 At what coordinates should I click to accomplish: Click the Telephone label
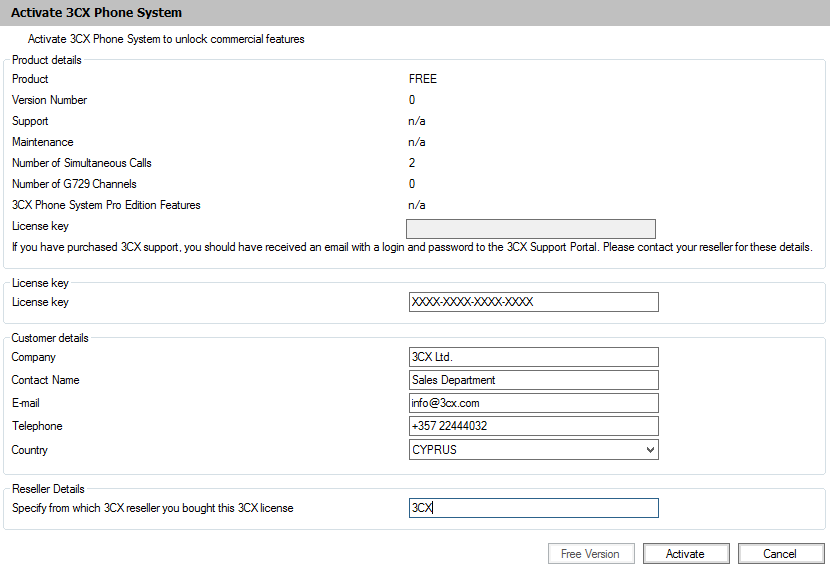[37, 426]
